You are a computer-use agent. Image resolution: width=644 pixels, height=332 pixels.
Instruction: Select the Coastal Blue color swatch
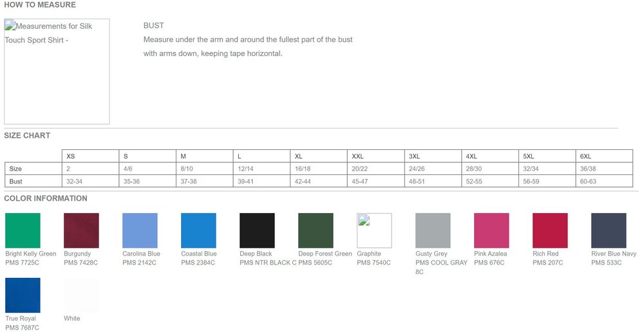(198, 230)
